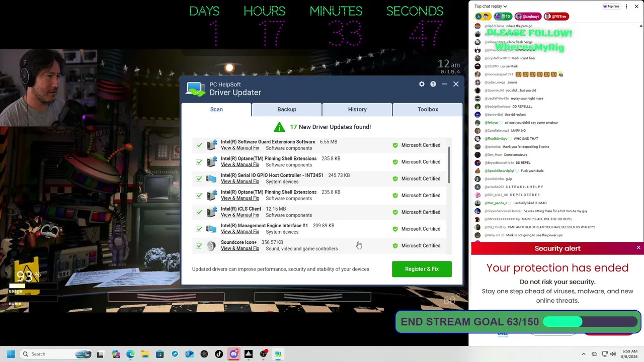Open the History tab
Image resolution: width=644 pixels, height=362 pixels.
coord(357,109)
